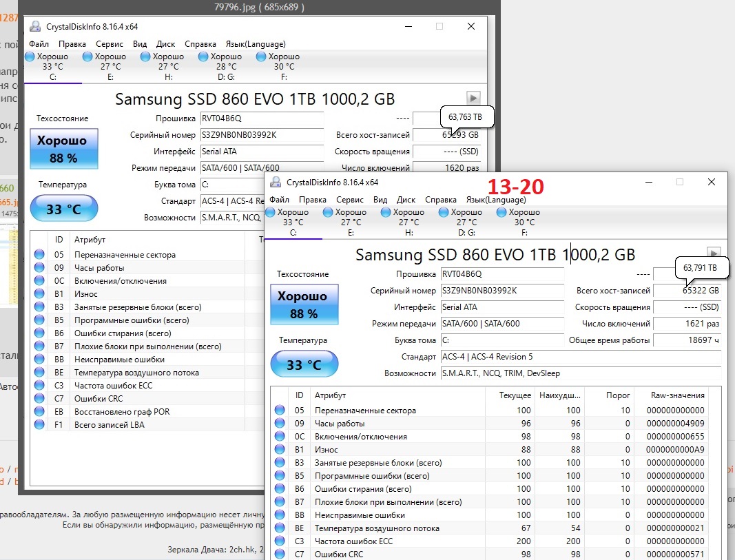Open Диск menu in front window
This screenshot has width=735, height=560.
point(406,200)
